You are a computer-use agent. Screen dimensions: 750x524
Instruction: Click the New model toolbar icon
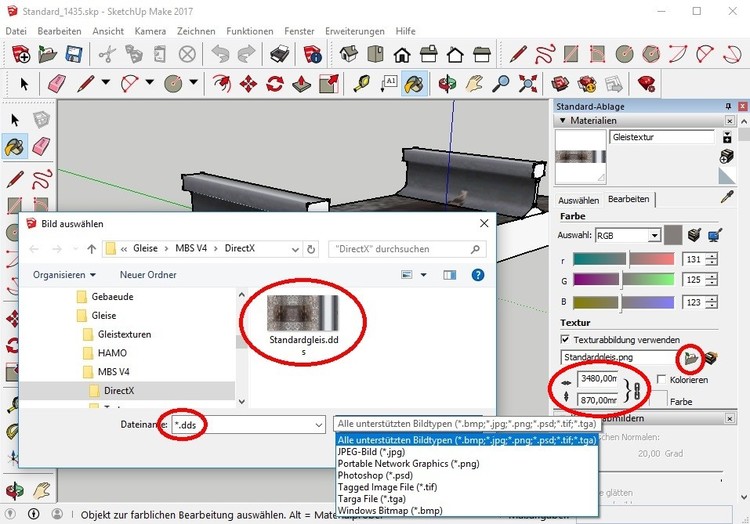21,54
